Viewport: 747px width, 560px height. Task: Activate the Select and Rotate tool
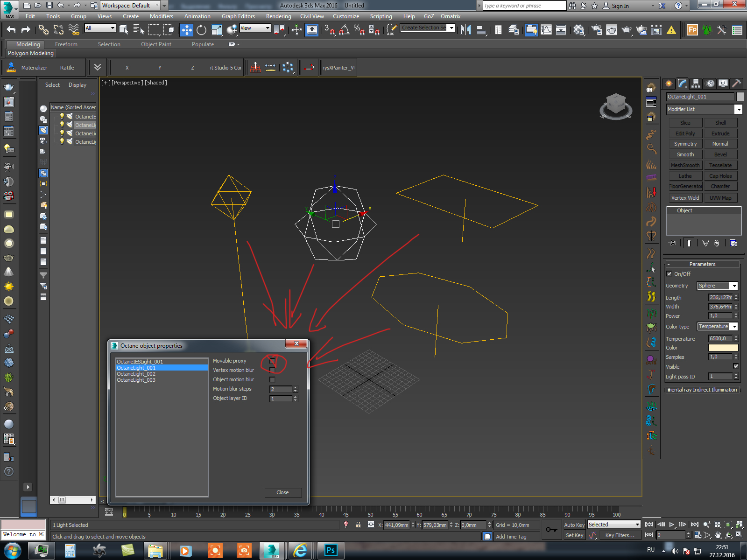pyautogui.click(x=202, y=30)
